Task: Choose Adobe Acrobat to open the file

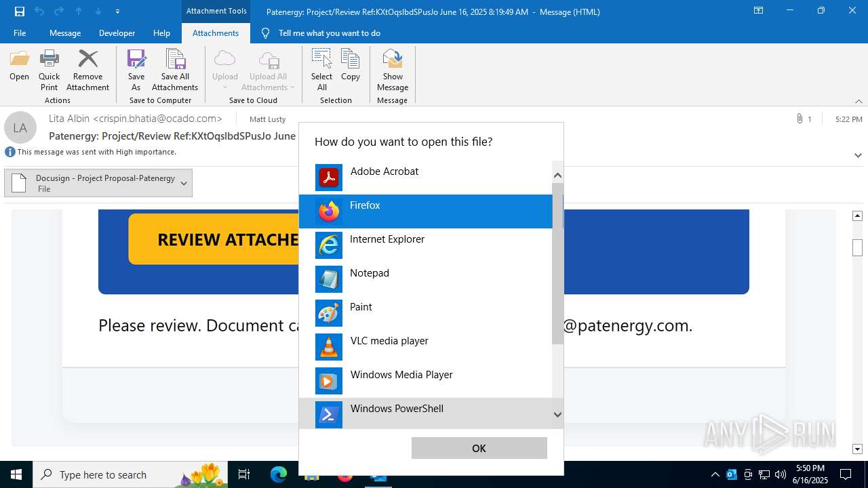Action: [x=426, y=178]
